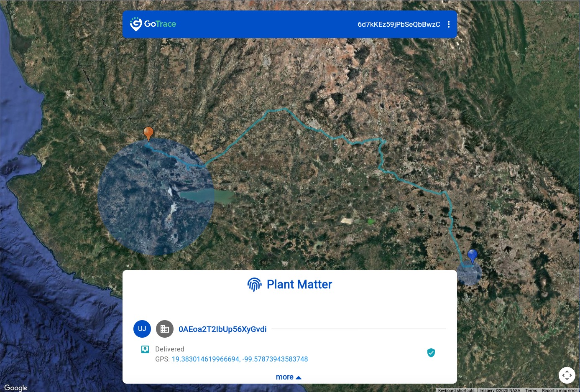Click the fingerprint icon beside Plant Matter
580x392 pixels.
254,285
